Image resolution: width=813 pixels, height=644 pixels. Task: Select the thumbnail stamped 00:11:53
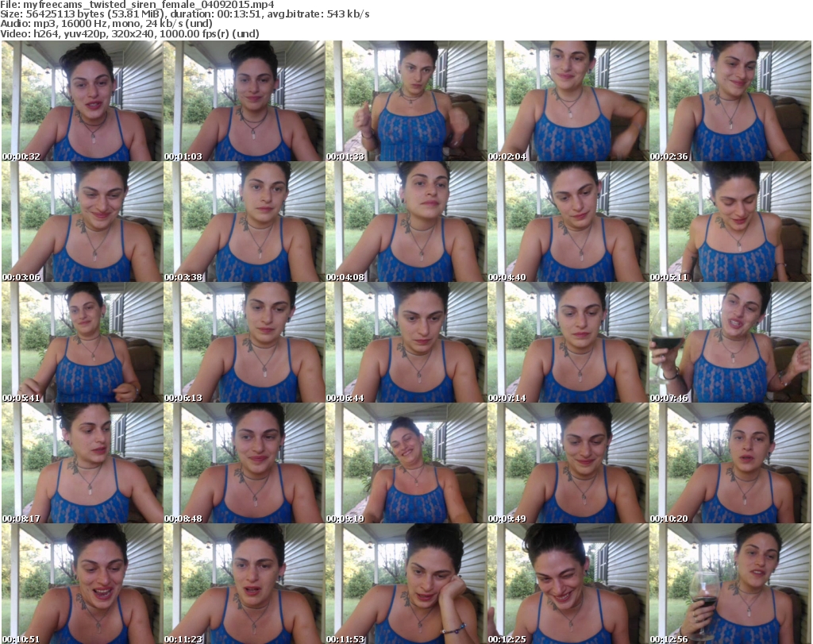pyautogui.click(x=406, y=584)
